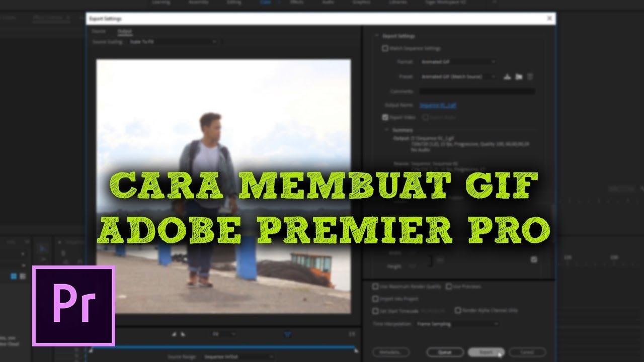Click the Import Preset folder icon
The height and width of the screenshot is (362, 644).
(x=519, y=77)
